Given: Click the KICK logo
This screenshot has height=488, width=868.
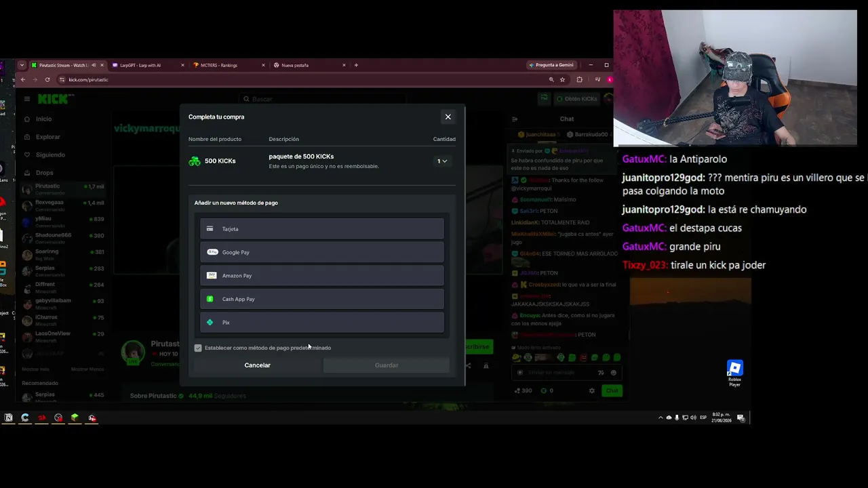Looking at the screenshot, I should click(x=53, y=99).
